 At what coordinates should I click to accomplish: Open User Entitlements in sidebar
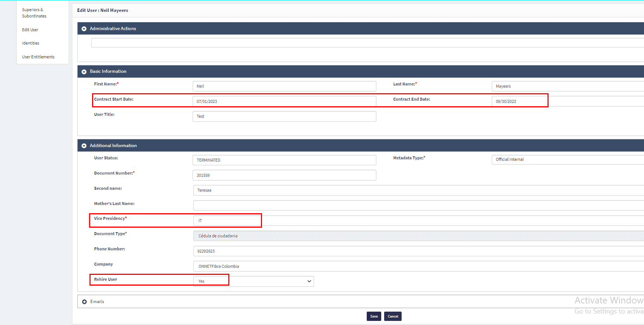(38, 57)
